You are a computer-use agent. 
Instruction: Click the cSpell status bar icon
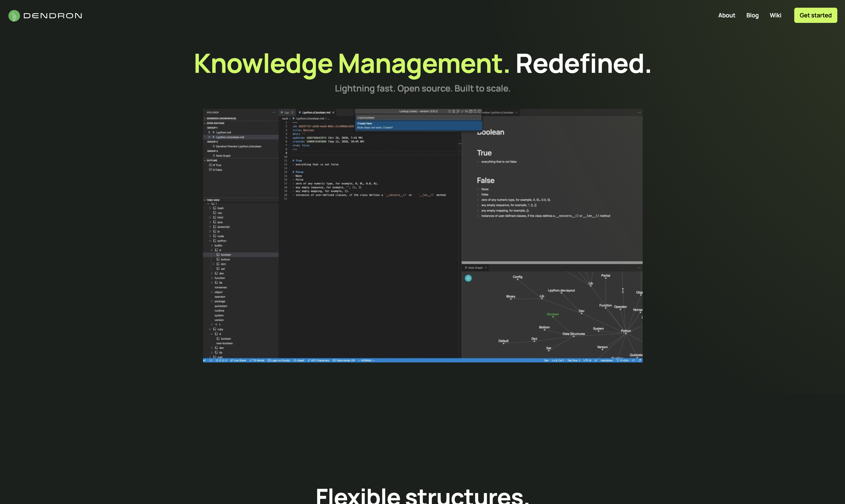point(299,360)
